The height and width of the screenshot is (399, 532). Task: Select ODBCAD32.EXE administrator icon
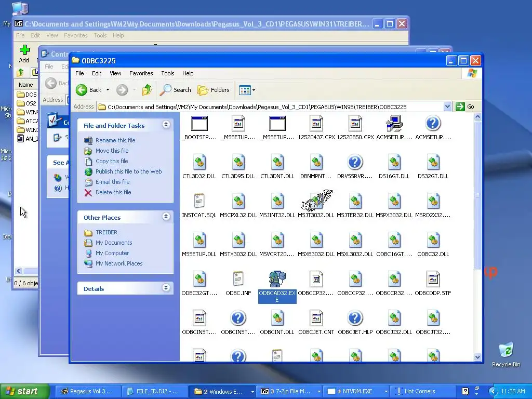click(277, 279)
